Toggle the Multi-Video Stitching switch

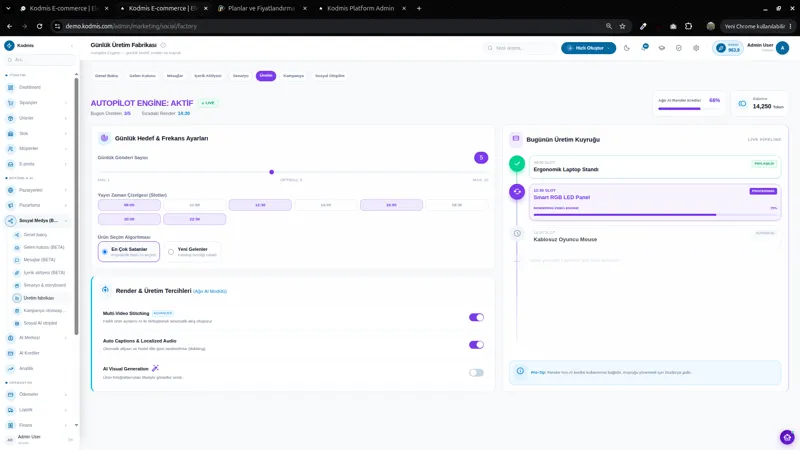pos(476,317)
